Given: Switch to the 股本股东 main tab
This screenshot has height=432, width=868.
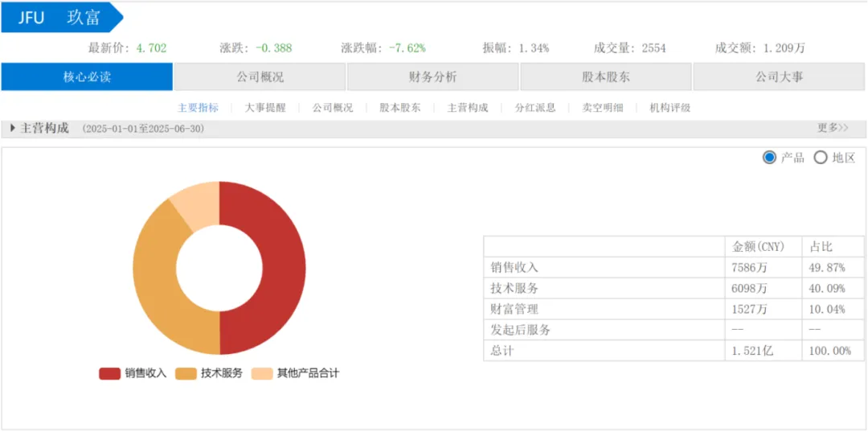Looking at the screenshot, I should pos(605,77).
